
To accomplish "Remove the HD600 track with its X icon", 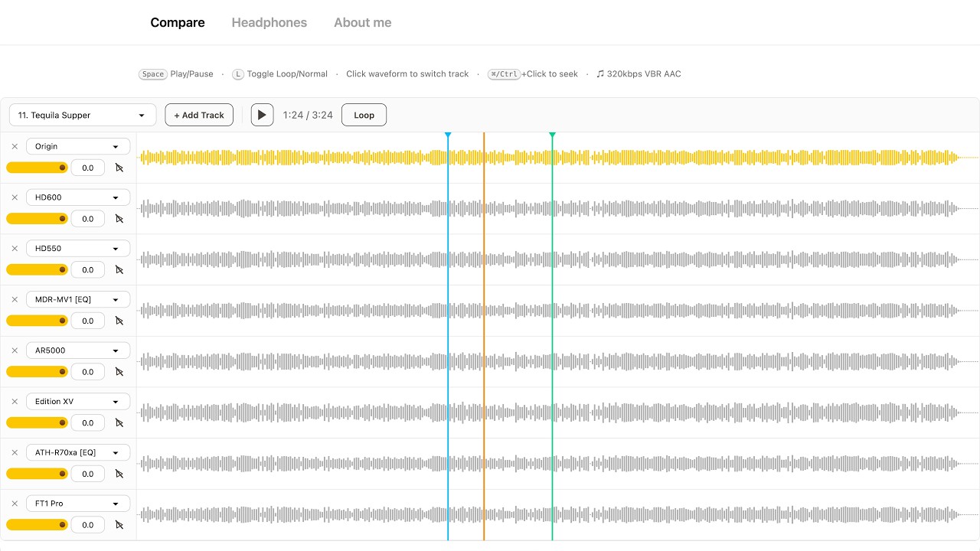I will click(15, 197).
